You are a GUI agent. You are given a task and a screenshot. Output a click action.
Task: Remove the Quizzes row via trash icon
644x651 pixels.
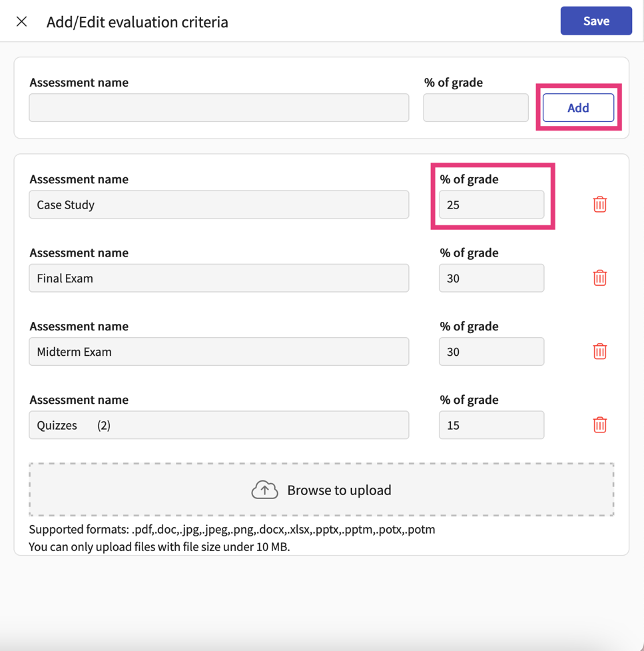(x=599, y=424)
